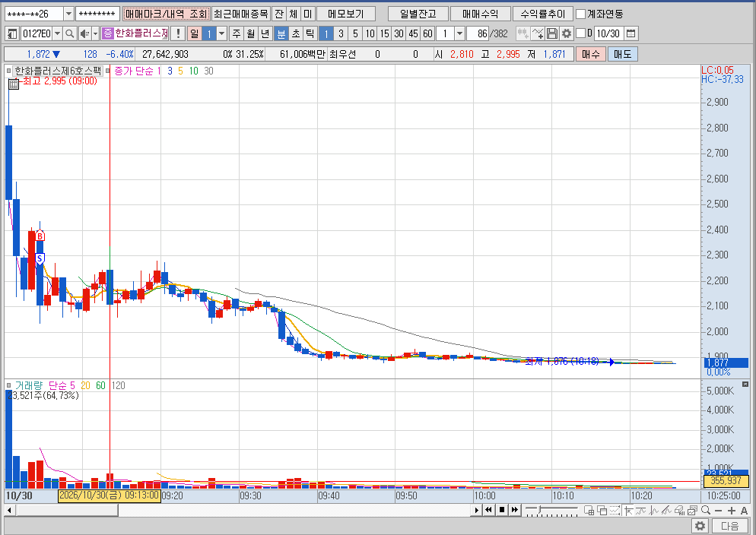Click the 매매마크/내역 조회 button

pos(167,14)
